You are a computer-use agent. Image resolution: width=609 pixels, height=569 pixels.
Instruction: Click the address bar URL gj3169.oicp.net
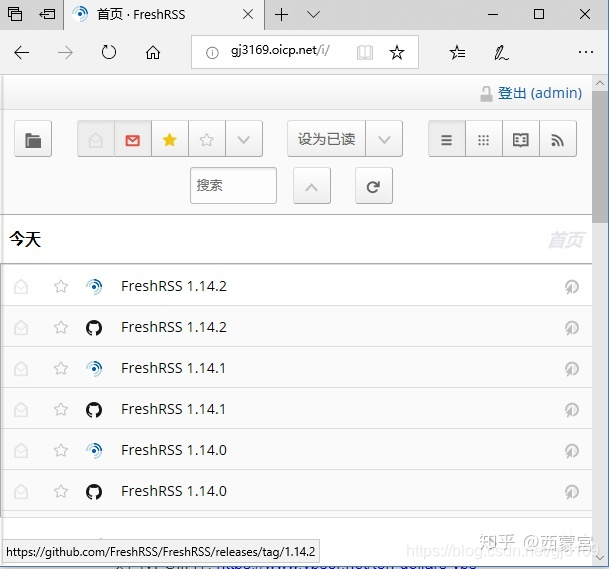[x=280, y=50]
